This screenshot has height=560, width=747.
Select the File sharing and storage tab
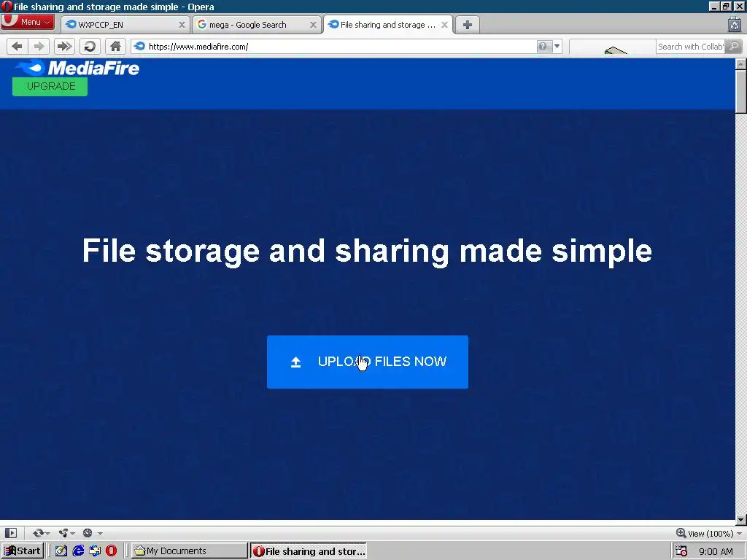pyautogui.click(x=388, y=25)
